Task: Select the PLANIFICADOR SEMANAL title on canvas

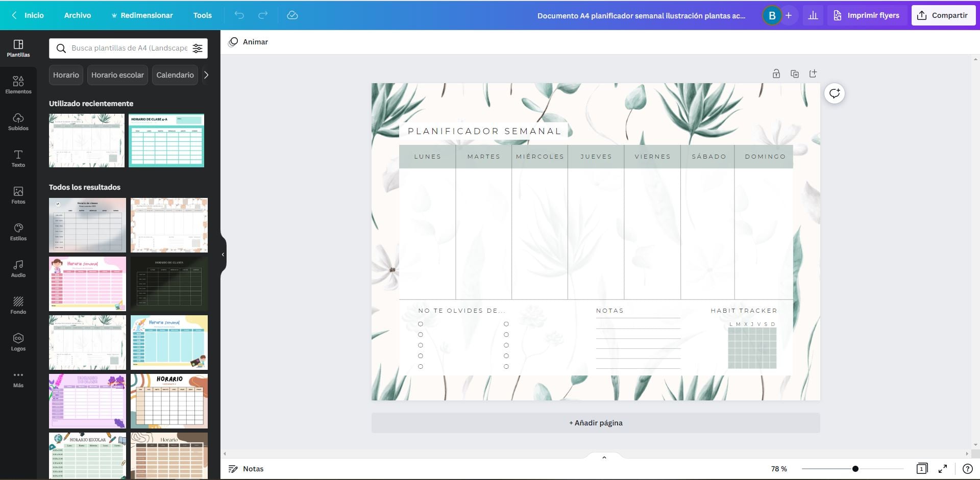Action: [484, 131]
